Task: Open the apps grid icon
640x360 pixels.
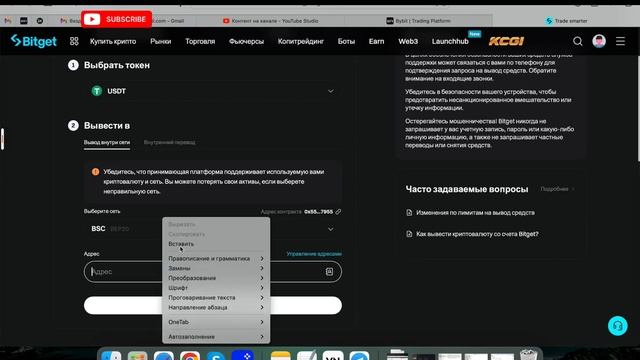Action: (74, 41)
